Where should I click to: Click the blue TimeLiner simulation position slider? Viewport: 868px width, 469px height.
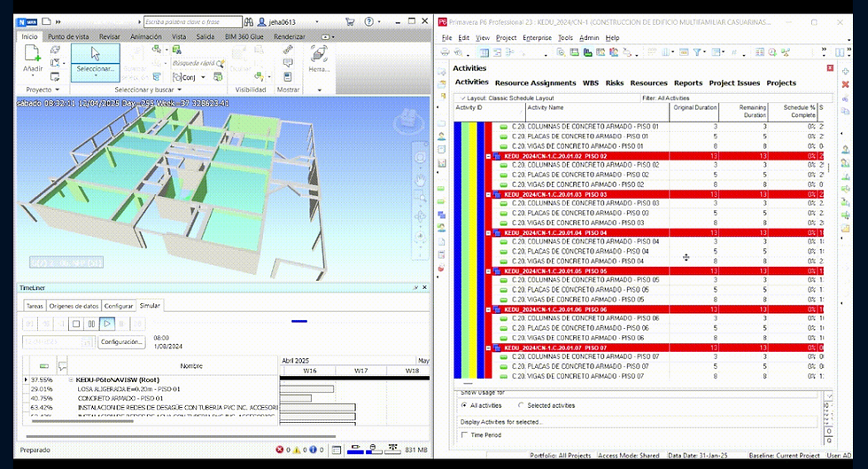coord(299,321)
